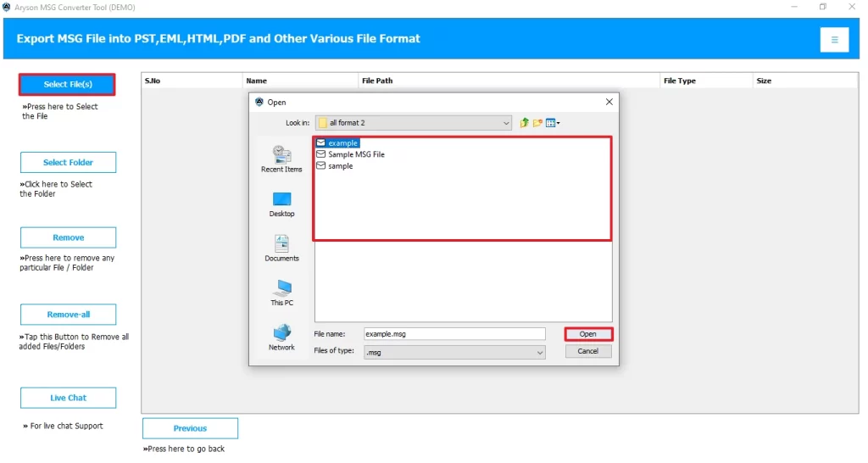
Task: Click the Name column header
Action: 300,81
